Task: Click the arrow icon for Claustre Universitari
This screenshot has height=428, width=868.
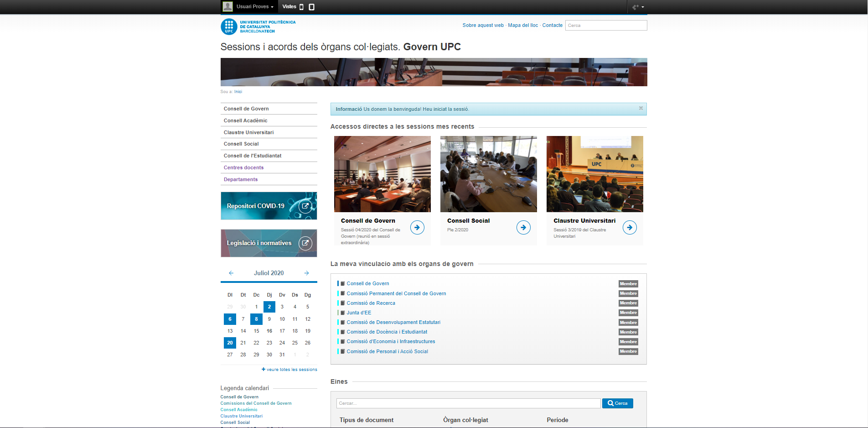Action: pyautogui.click(x=629, y=227)
